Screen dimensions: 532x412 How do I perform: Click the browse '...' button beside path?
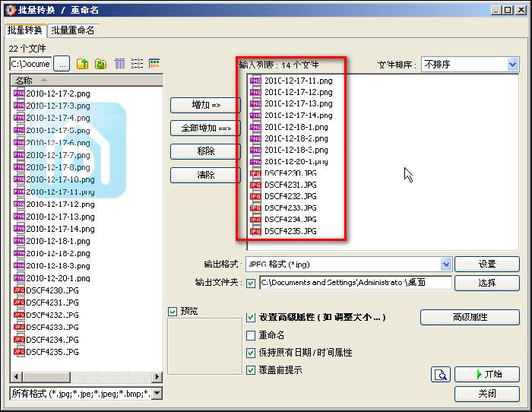click(x=62, y=64)
